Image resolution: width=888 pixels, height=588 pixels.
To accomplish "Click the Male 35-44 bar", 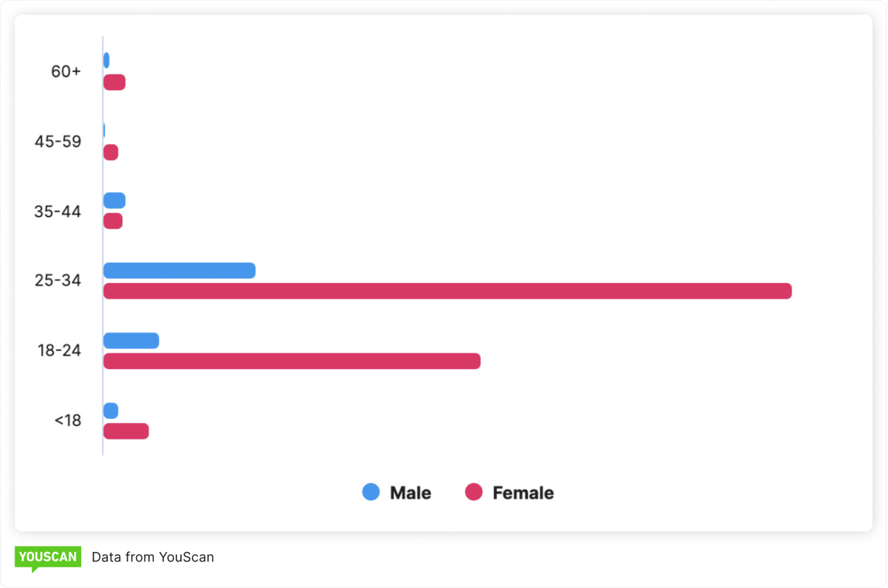I will coord(114,200).
